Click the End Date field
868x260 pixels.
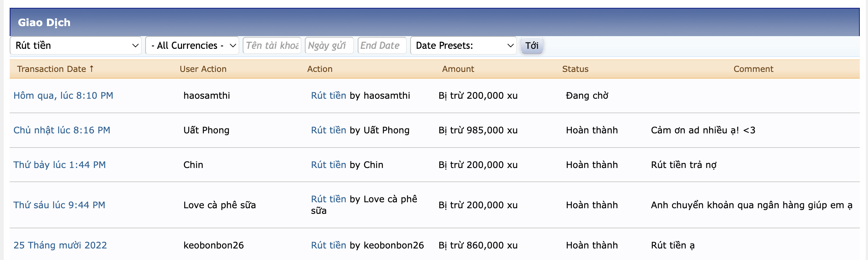382,45
